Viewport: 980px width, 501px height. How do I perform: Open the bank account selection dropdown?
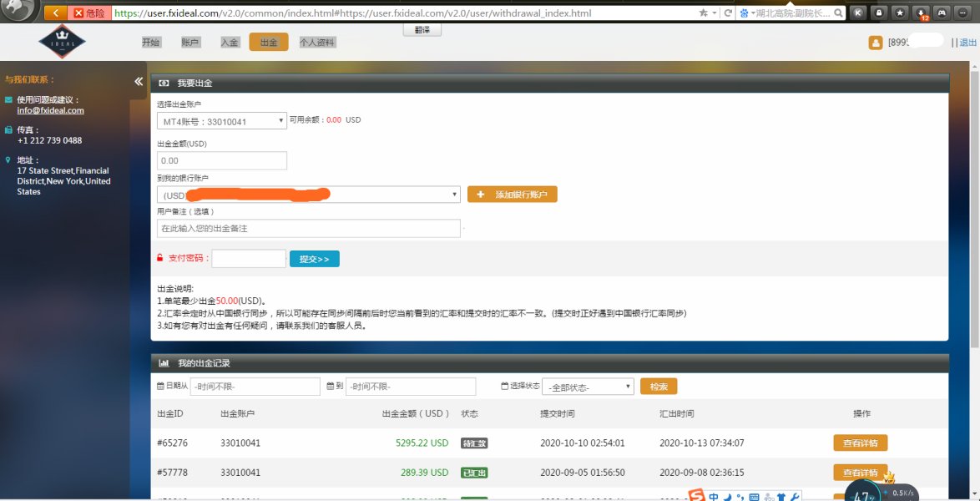308,195
